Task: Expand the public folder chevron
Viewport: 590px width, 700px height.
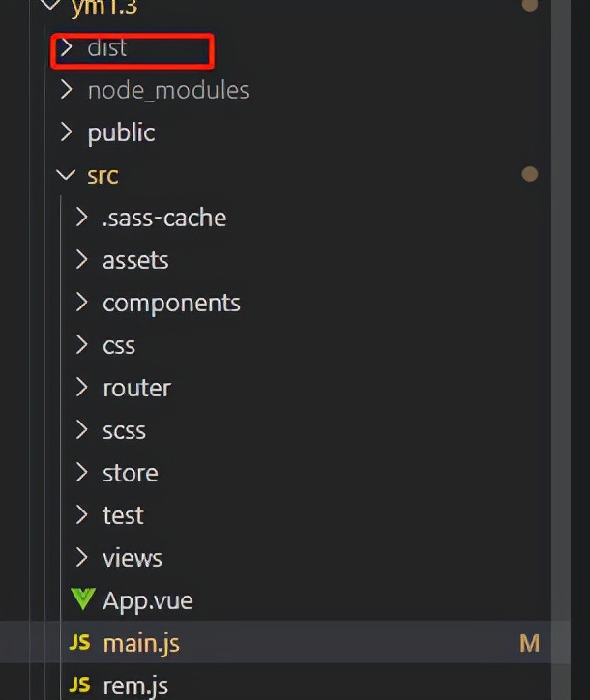Action: 66,132
